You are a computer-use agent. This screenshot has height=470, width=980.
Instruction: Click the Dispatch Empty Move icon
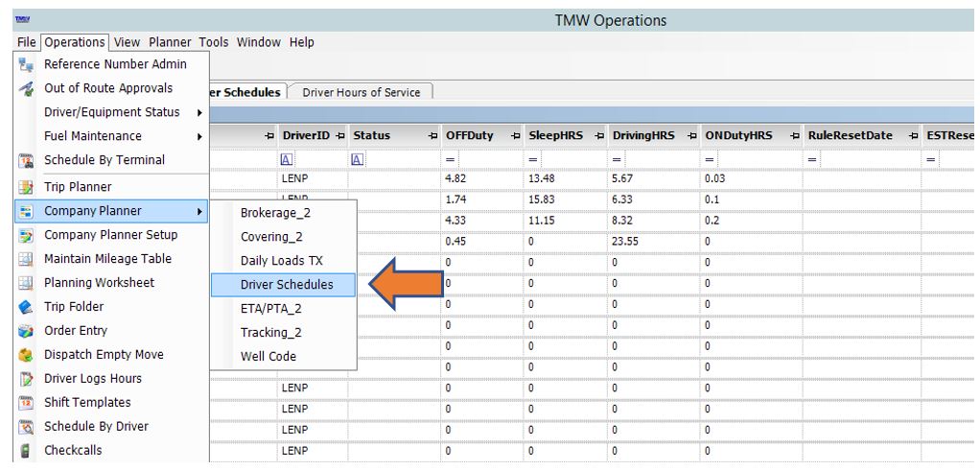(x=26, y=354)
